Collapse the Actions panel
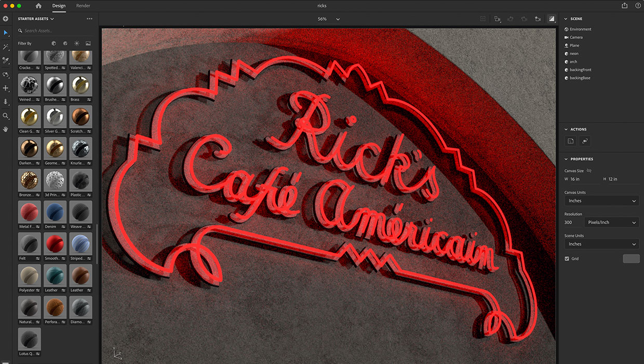Screen dimensions: 644x364 pyautogui.click(x=566, y=129)
